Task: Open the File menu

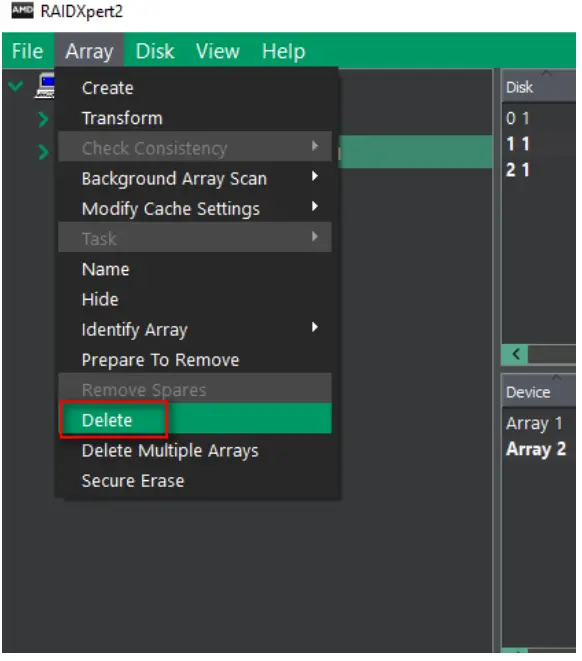Action: (28, 51)
